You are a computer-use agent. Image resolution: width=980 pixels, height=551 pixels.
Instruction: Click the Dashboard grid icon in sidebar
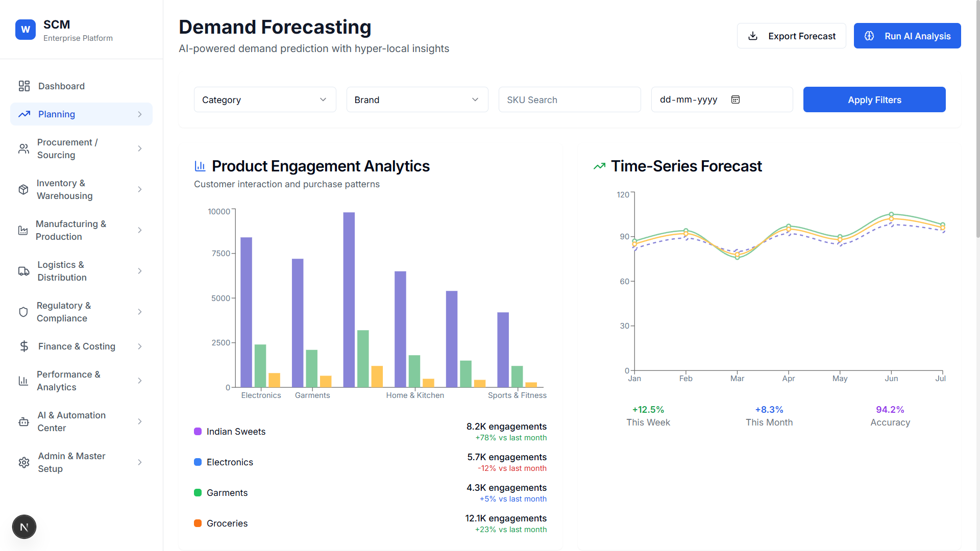(24, 86)
